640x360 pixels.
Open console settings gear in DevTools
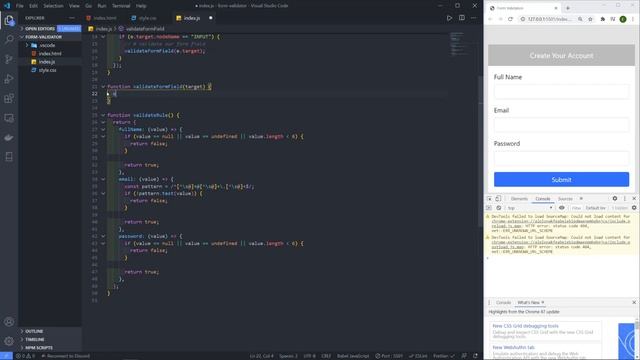coord(634,208)
